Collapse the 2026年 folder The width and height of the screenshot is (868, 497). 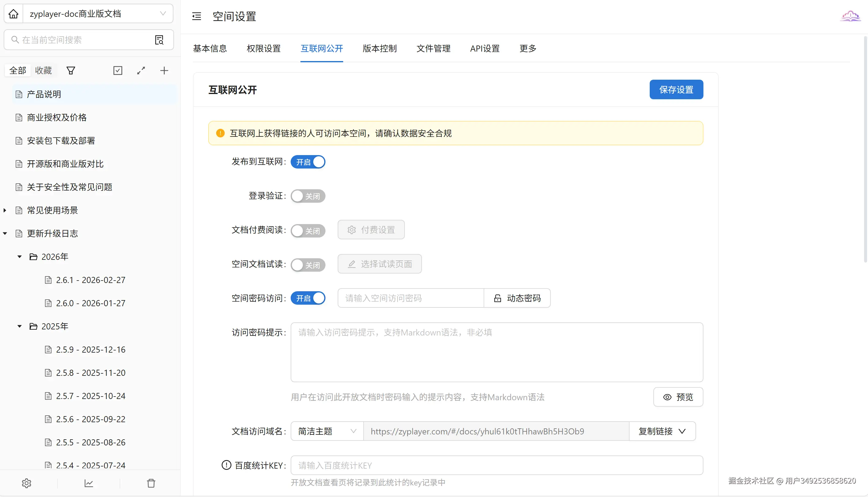click(x=20, y=257)
